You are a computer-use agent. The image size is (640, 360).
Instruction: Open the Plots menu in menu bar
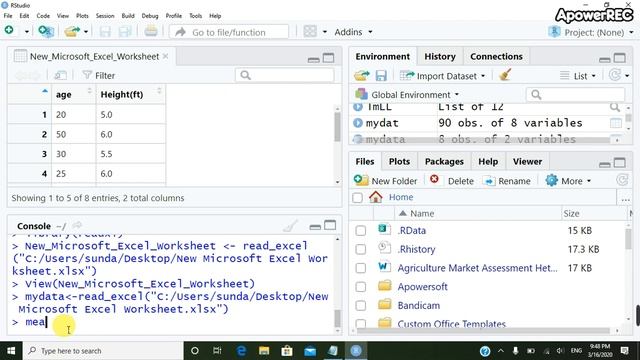pos(82,16)
